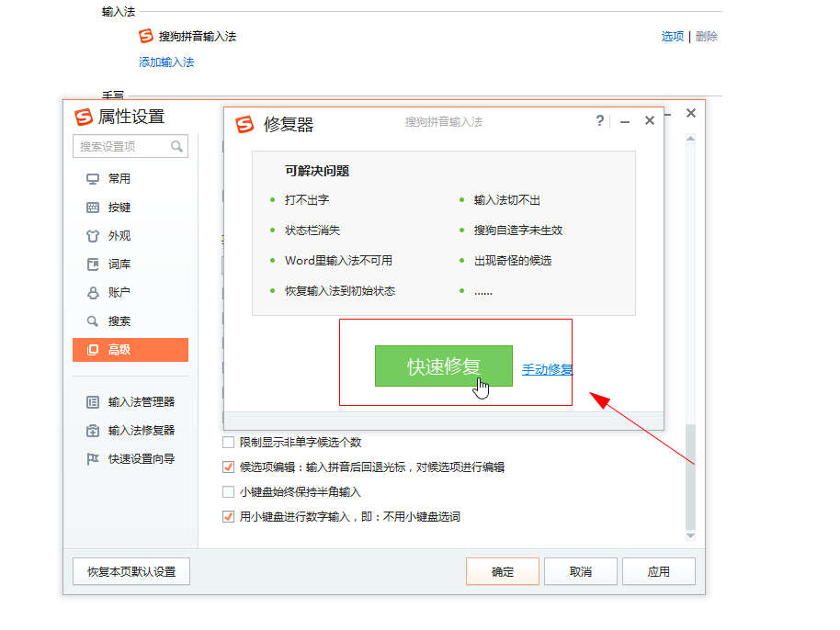This screenshot has width=840, height=630.
Task: Select the 搜狗自造字未生效 problem text
Action: click(x=518, y=231)
